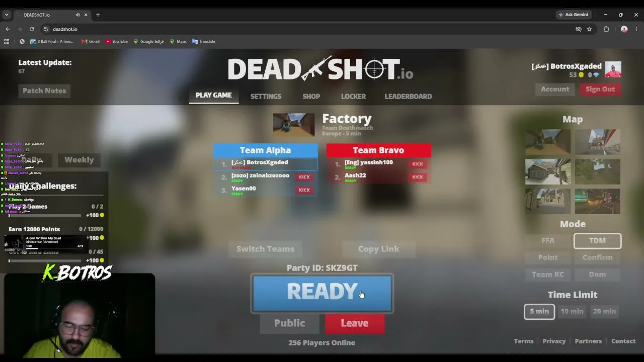Open the Partners link

click(588, 341)
